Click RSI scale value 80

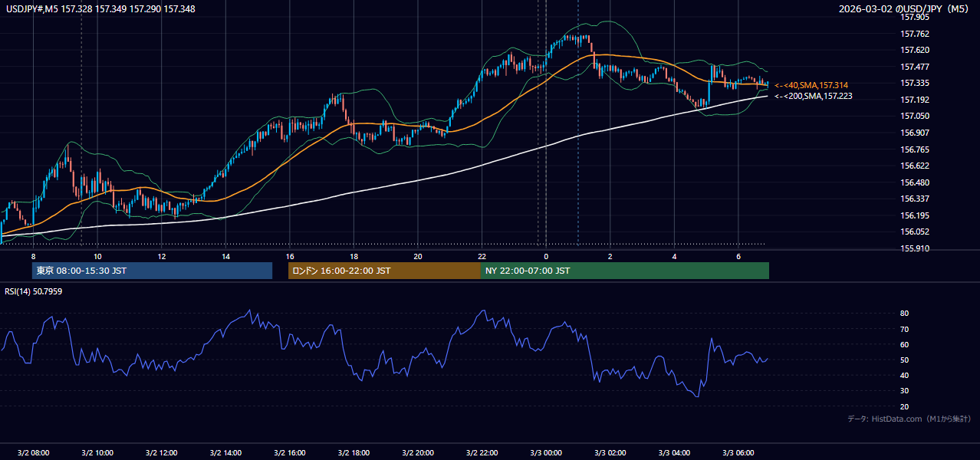pos(905,314)
